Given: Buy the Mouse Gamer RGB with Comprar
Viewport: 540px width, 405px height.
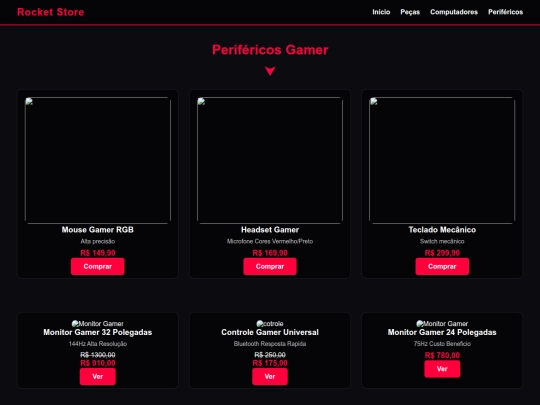Looking at the screenshot, I should tap(98, 267).
